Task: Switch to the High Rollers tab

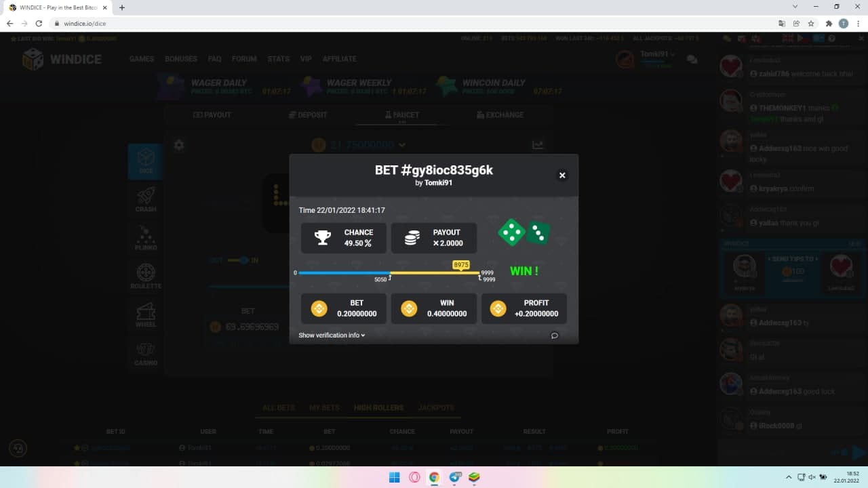Action: coord(378,408)
